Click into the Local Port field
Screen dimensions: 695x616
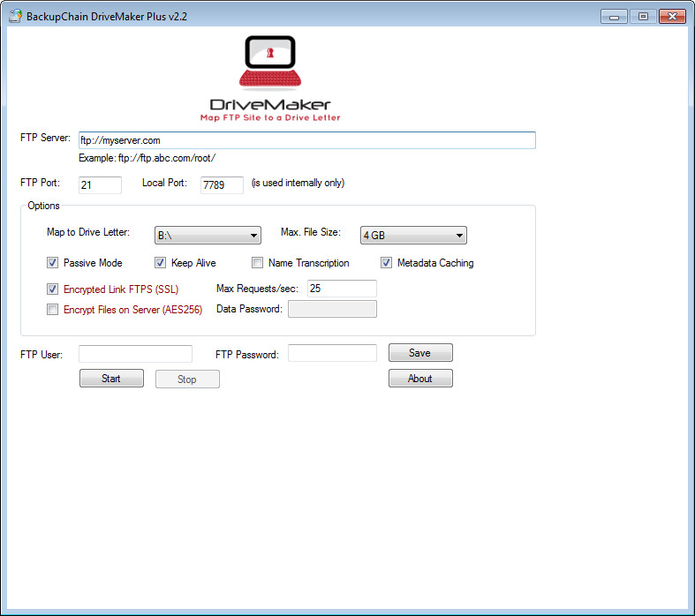[222, 184]
